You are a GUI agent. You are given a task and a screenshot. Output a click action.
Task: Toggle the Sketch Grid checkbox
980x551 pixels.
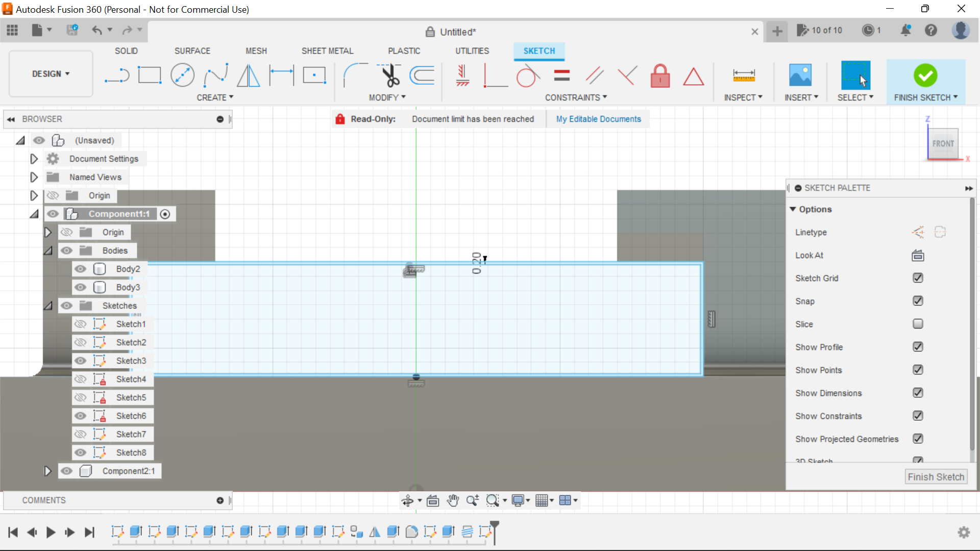[x=918, y=278]
